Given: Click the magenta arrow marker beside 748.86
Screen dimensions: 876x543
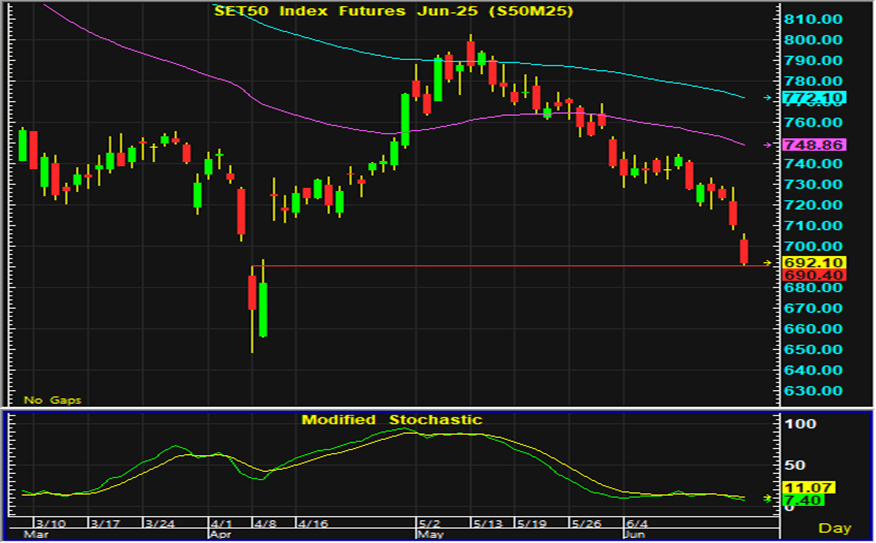Looking at the screenshot, I should [768, 145].
